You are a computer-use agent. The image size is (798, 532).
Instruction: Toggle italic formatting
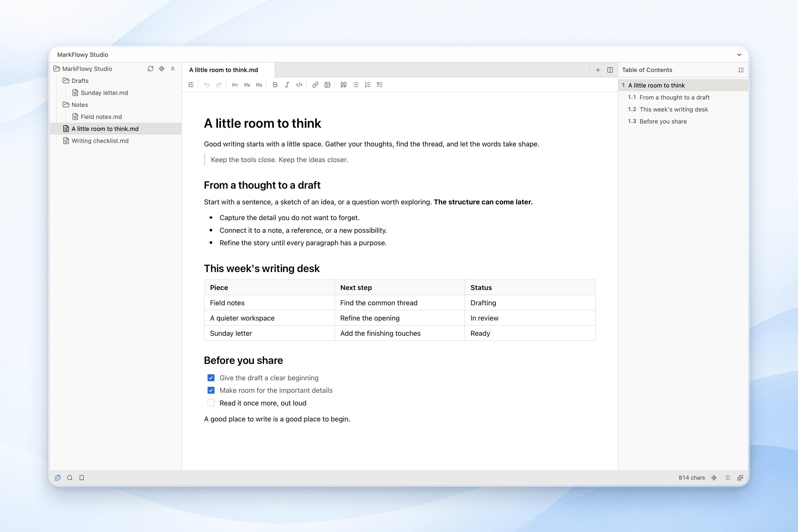pyautogui.click(x=287, y=85)
